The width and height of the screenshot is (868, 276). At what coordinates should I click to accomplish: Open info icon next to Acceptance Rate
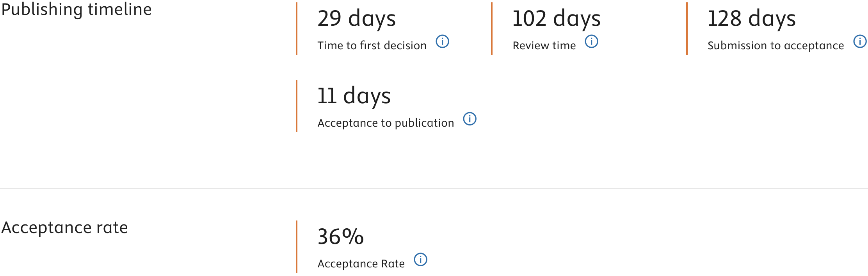tap(420, 259)
